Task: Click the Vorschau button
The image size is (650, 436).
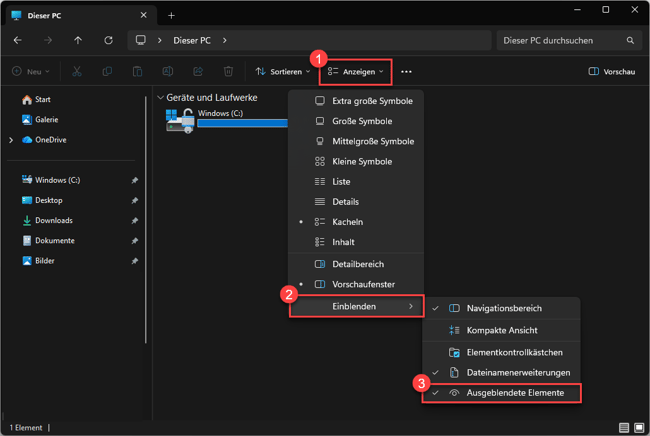Action: (612, 72)
